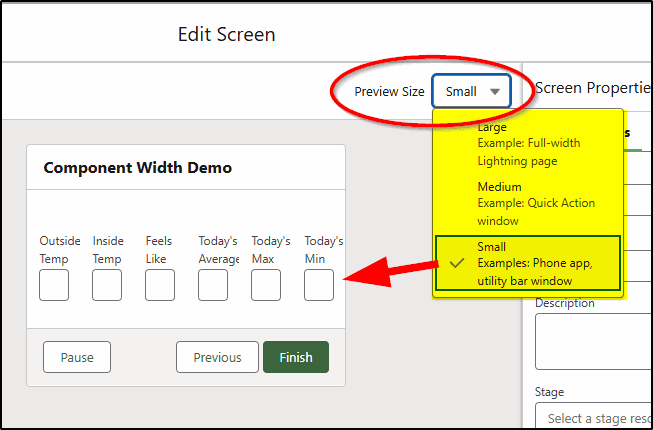Click the Outside Temp input box
Viewport: 653px width, 430px height.
pos(54,285)
